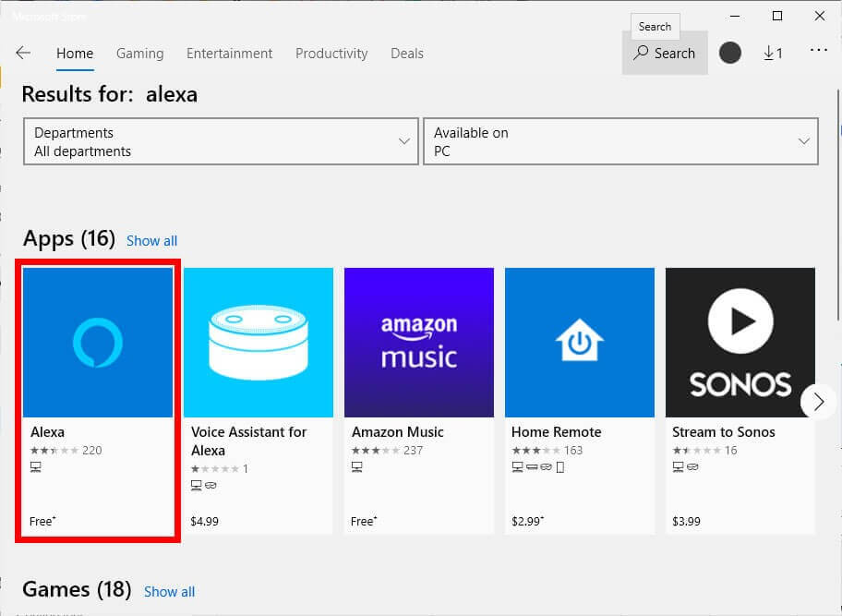Open the profile account icon

click(x=730, y=53)
